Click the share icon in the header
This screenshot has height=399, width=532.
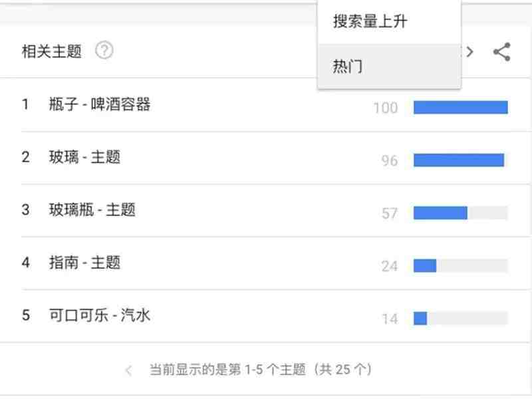pos(502,52)
